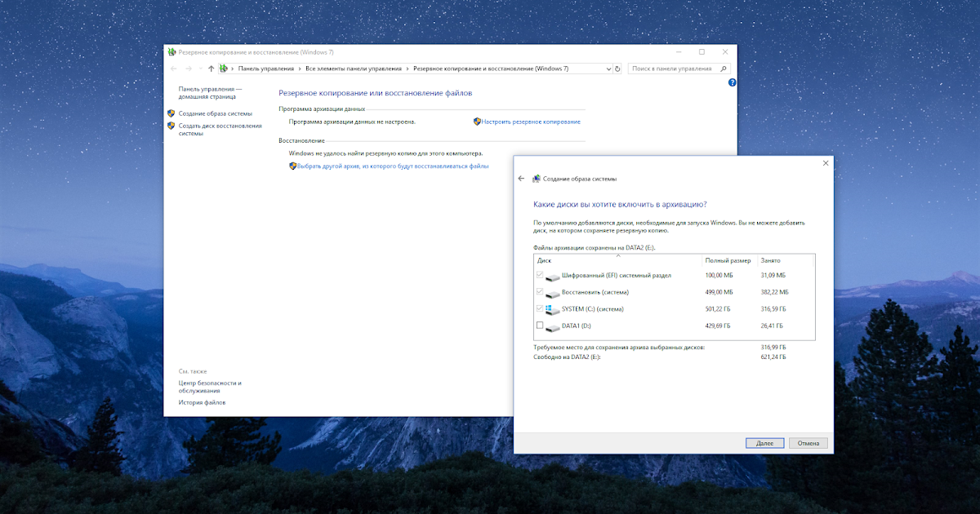Click the 429,69 ГБ size cell
The height and width of the screenshot is (514, 980).
click(x=719, y=326)
